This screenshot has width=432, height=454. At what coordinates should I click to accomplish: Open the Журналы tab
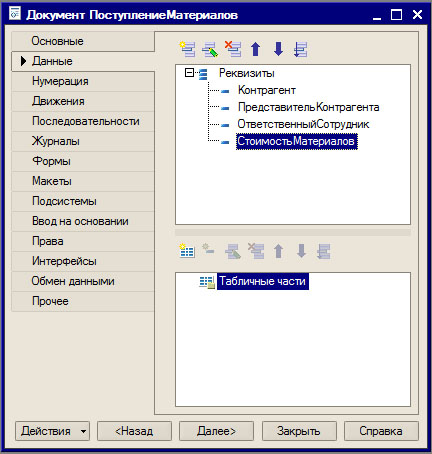coord(83,141)
